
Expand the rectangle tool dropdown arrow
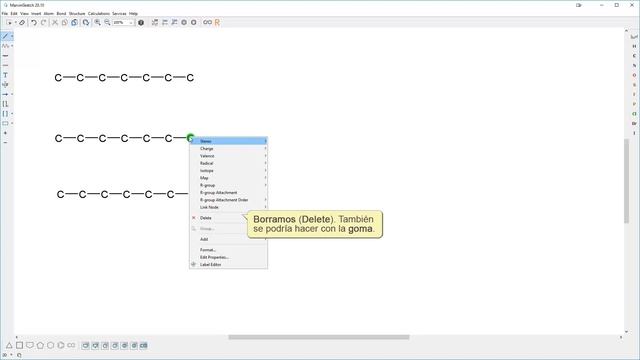pos(12,123)
